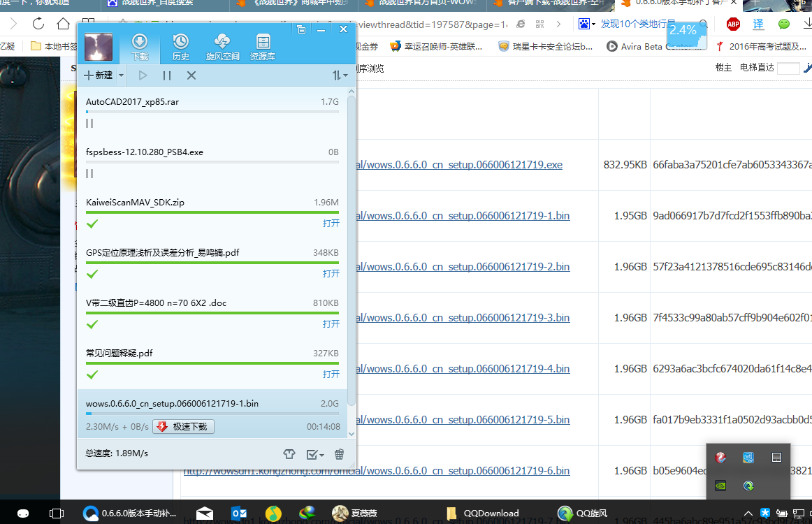Click the red swirl icon in tray popup
The width and height of the screenshot is (812, 524).
click(720, 457)
